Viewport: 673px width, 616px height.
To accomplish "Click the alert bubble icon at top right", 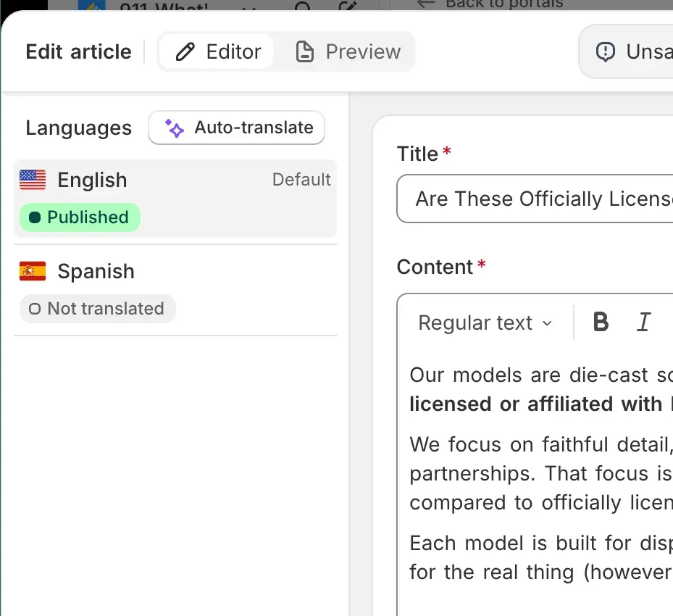I will [605, 52].
